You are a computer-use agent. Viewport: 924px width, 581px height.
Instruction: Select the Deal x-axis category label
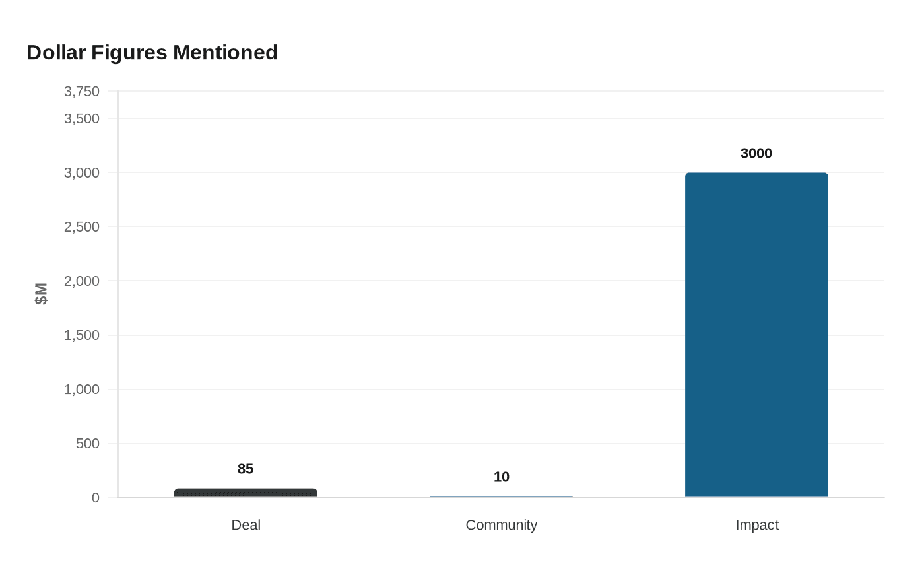pos(246,525)
